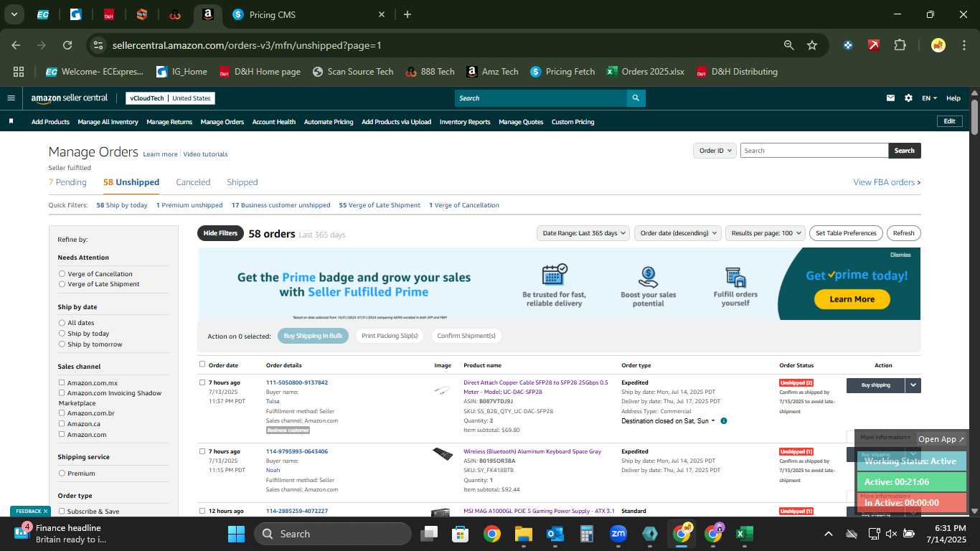
Task: Expand Buy shipping arrow for first order
Action: point(913,385)
